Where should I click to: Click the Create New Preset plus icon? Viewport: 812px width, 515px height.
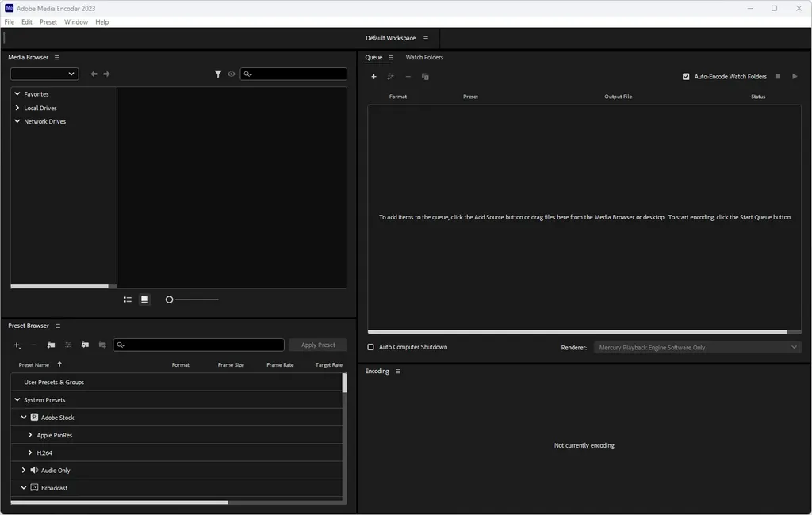[x=17, y=345]
